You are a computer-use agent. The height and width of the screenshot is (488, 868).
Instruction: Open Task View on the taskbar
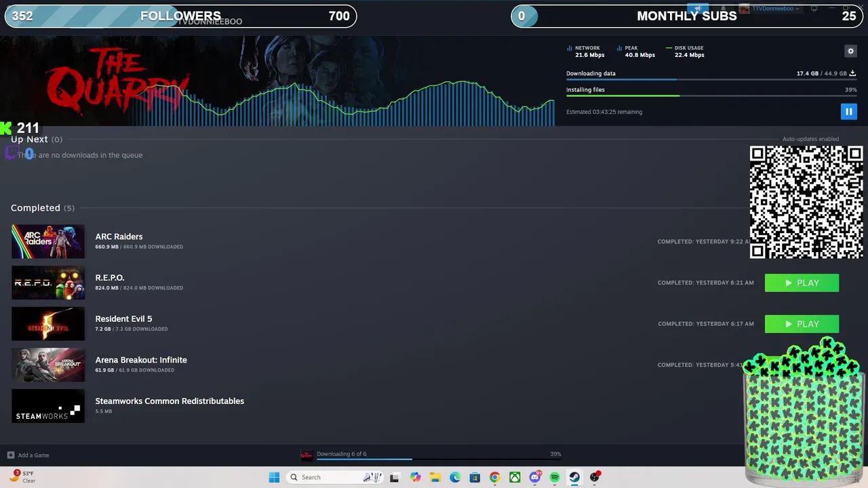pos(394,477)
